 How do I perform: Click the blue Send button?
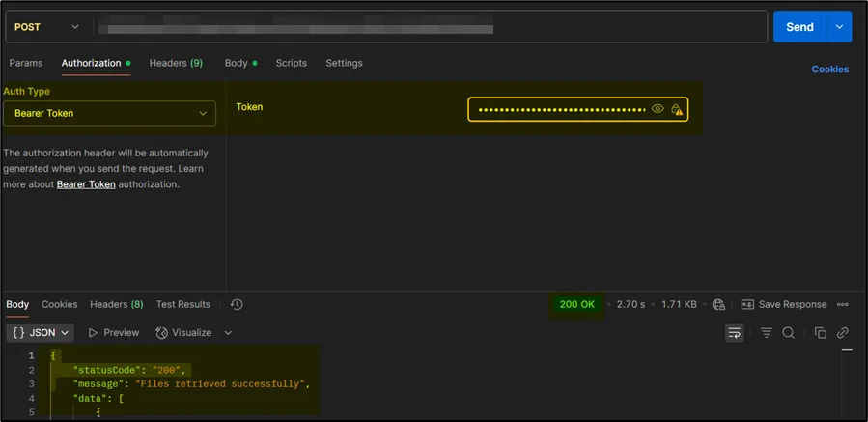tap(799, 27)
